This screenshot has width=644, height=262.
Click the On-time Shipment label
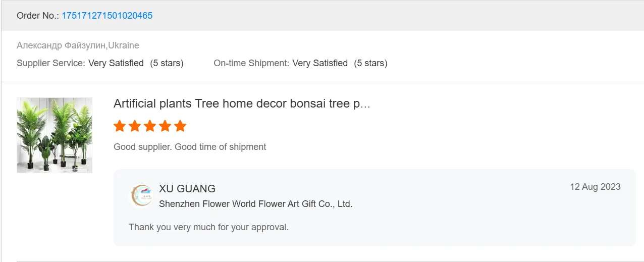[x=251, y=63]
